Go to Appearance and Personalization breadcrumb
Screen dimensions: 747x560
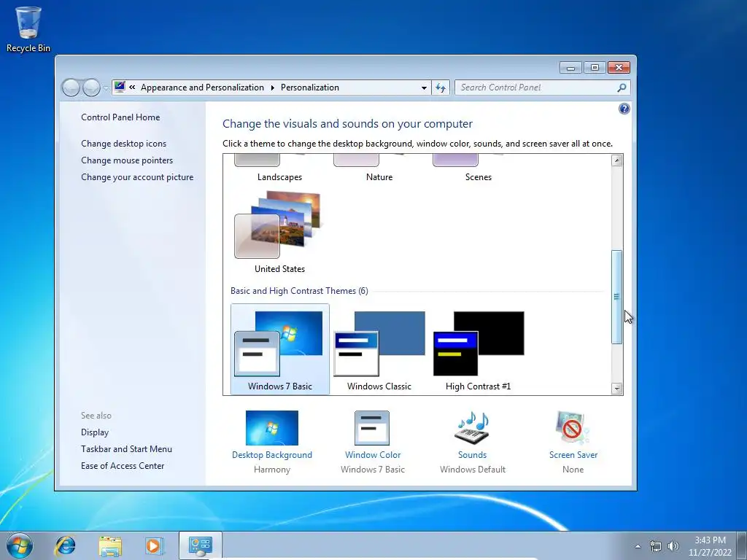point(202,87)
